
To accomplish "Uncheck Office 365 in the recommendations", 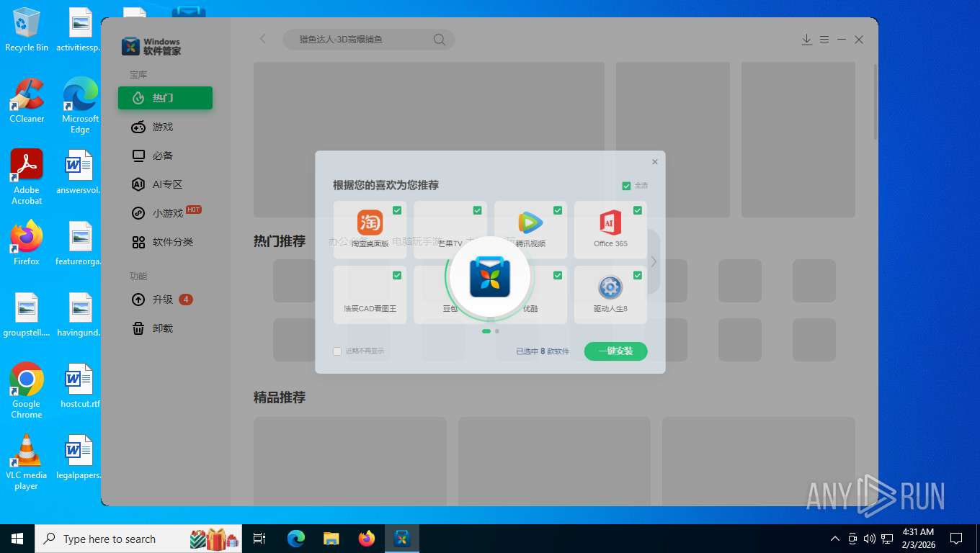I will 637,210.
